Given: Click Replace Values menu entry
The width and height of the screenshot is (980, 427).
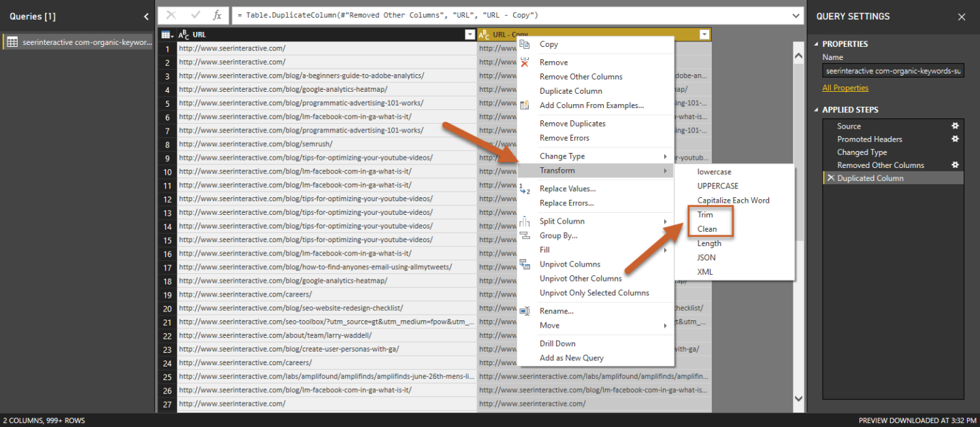Looking at the screenshot, I should pyautogui.click(x=567, y=189).
